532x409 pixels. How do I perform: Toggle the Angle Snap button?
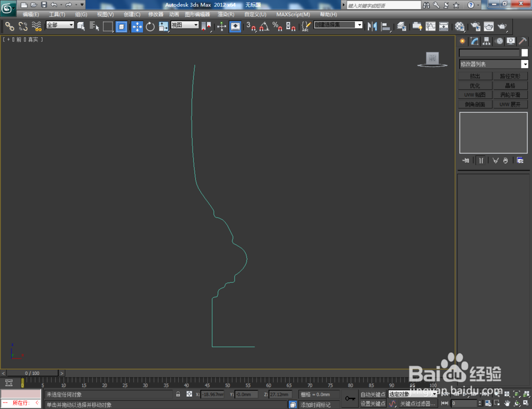coord(264,27)
